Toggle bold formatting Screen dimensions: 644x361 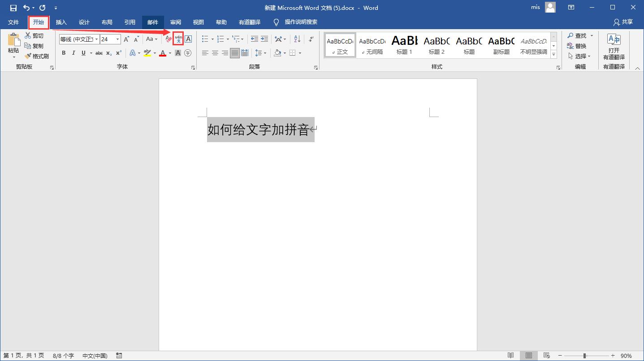(63, 53)
